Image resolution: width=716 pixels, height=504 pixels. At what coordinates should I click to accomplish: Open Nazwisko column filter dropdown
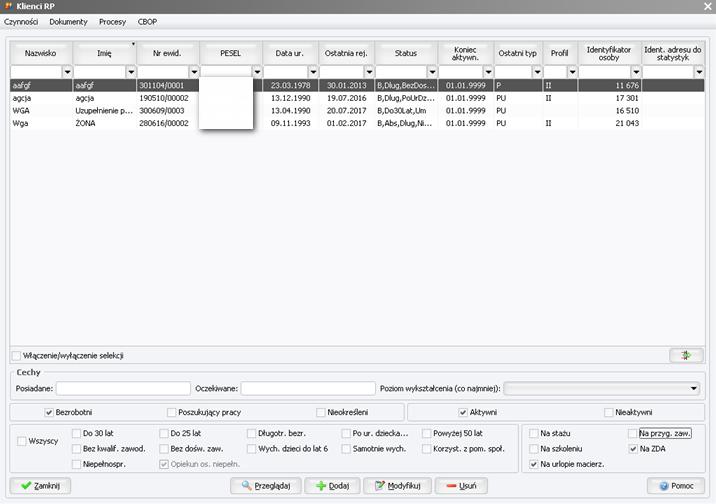pyautogui.click(x=68, y=72)
